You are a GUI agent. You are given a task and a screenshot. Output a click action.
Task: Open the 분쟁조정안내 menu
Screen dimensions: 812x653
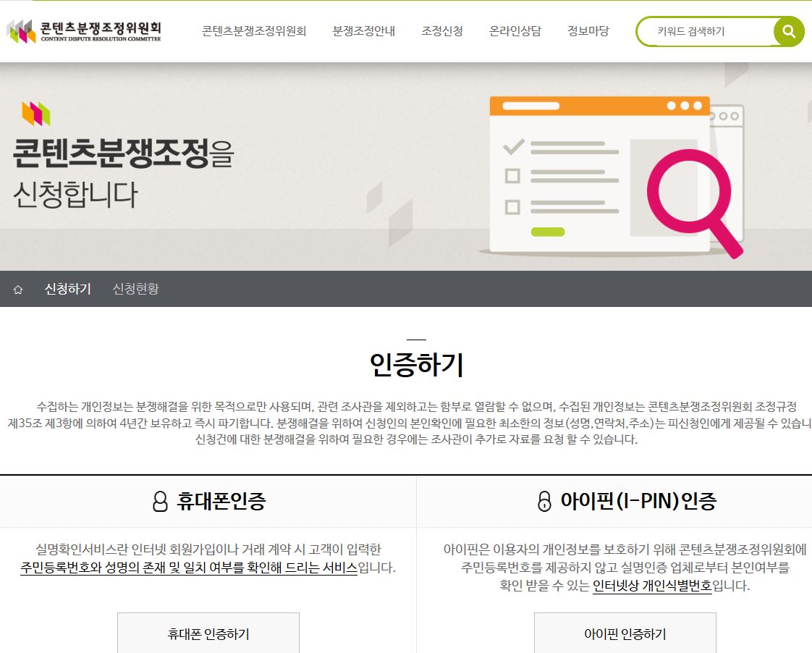click(x=363, y=31)
